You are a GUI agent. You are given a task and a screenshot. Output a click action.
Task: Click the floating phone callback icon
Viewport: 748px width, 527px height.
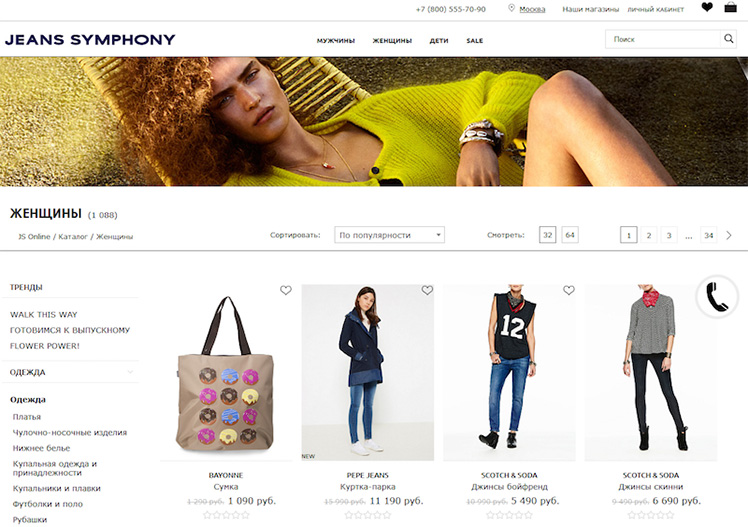pyautogui.click(x=717, y=297)
